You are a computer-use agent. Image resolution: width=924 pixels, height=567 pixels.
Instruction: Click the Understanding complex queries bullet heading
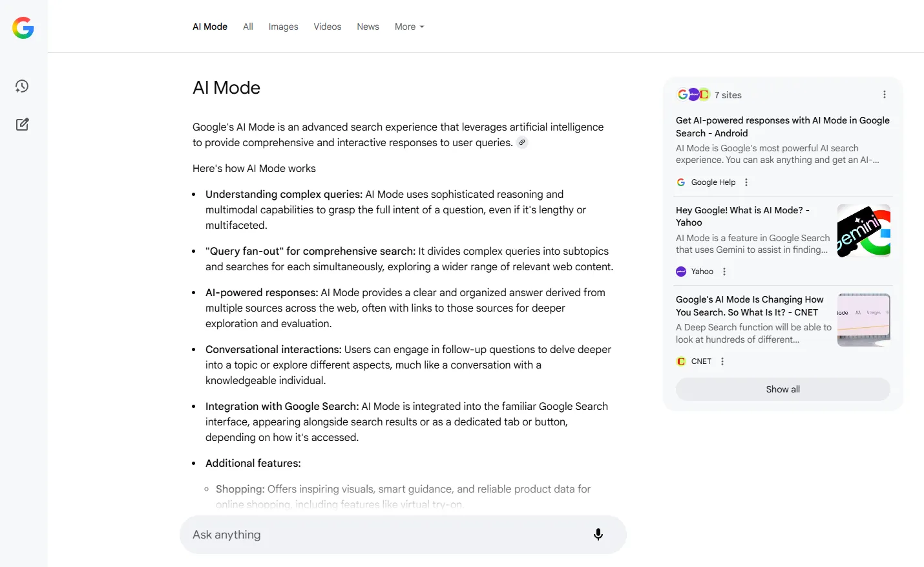pos(284,195)
